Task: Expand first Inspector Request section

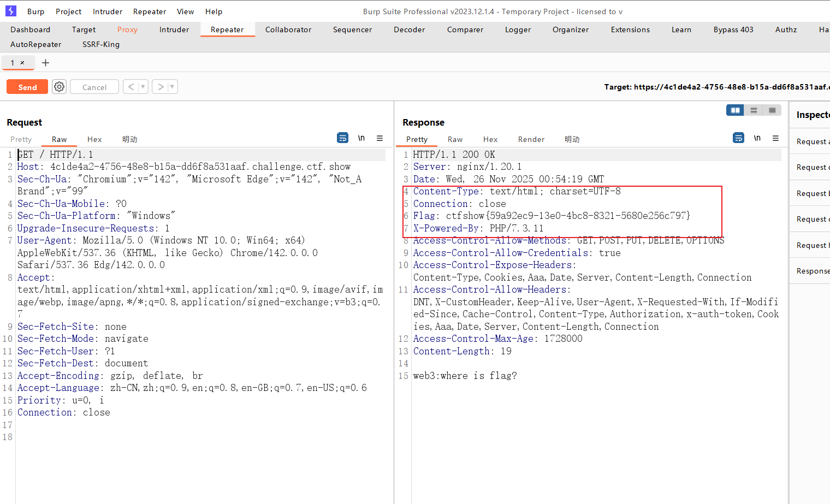Action: point(810,141)
